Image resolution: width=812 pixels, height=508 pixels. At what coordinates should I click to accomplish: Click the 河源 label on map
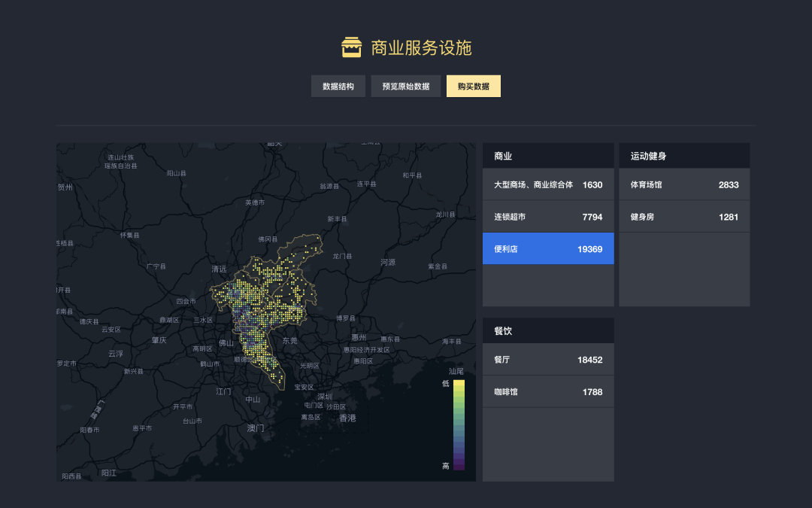click(x=388, y=263)
